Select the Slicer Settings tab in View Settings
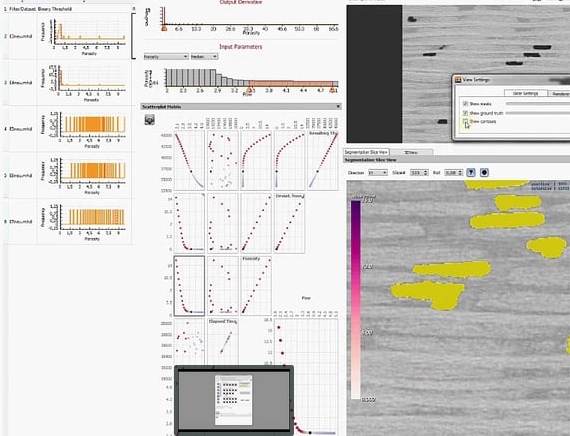This screenshot has width=570, height=436. (x=525, y=93)
